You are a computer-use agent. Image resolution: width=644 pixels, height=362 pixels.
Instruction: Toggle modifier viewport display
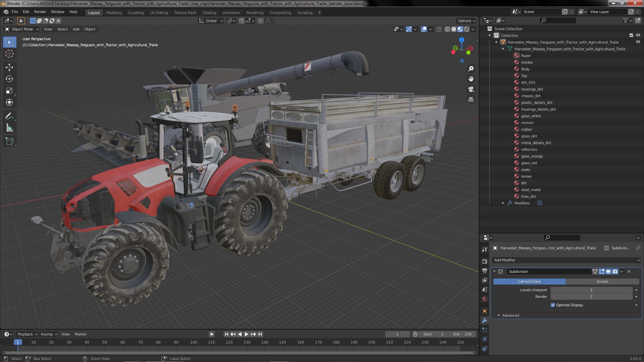[x=608, y=271]
